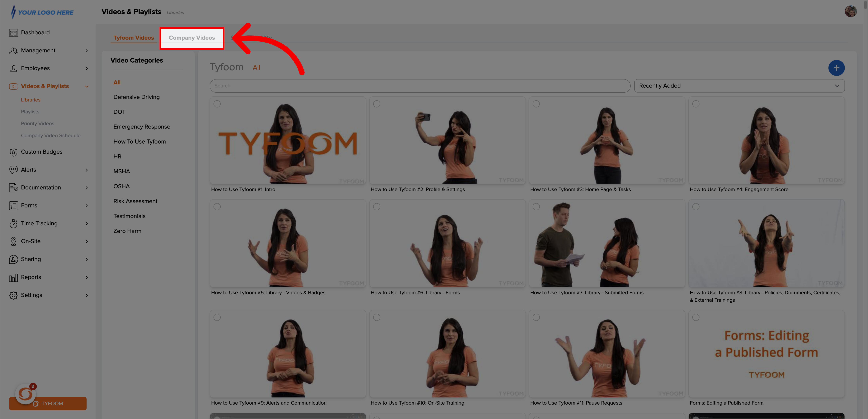Select the Zero Harm category

(x=127, y=231)
